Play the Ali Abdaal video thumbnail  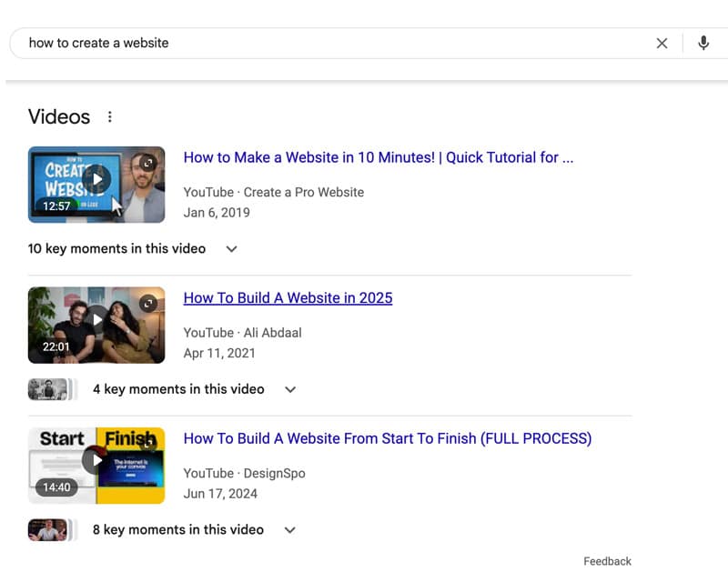[96, 325]
